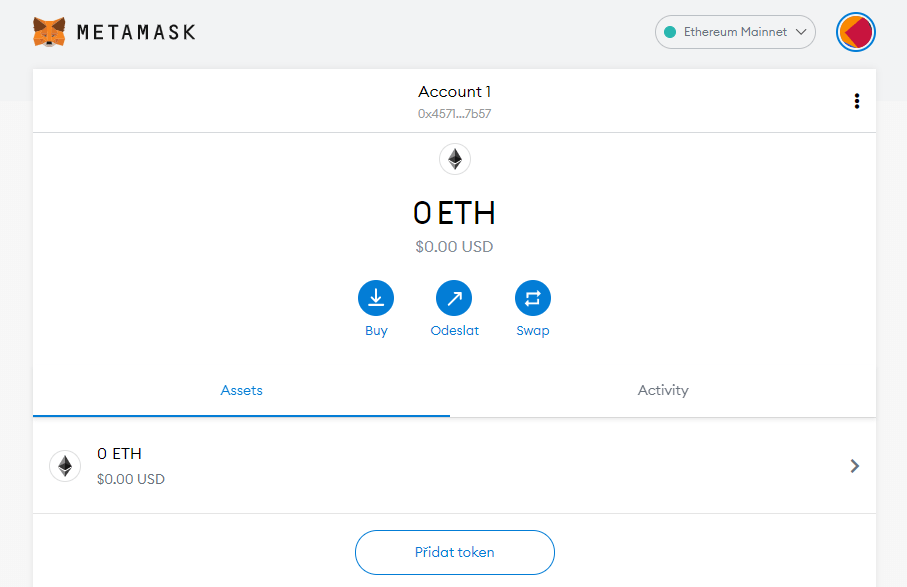Click the 0 ETH main balance
907x587 pixels.
454,213
